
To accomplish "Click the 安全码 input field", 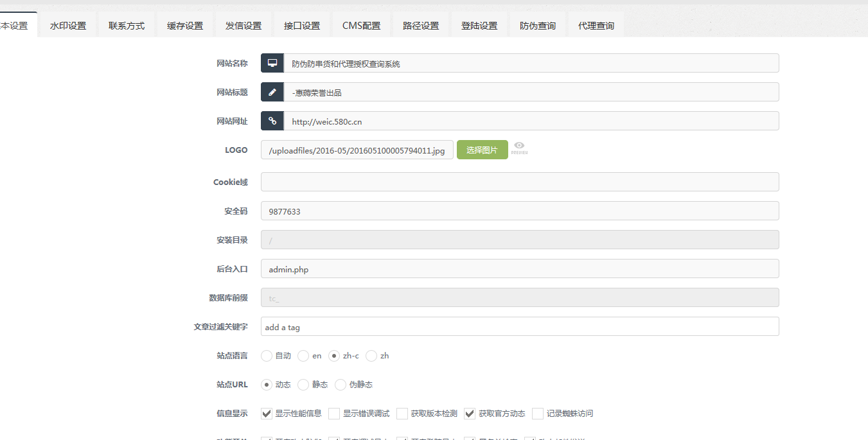I will coord(519,211).
